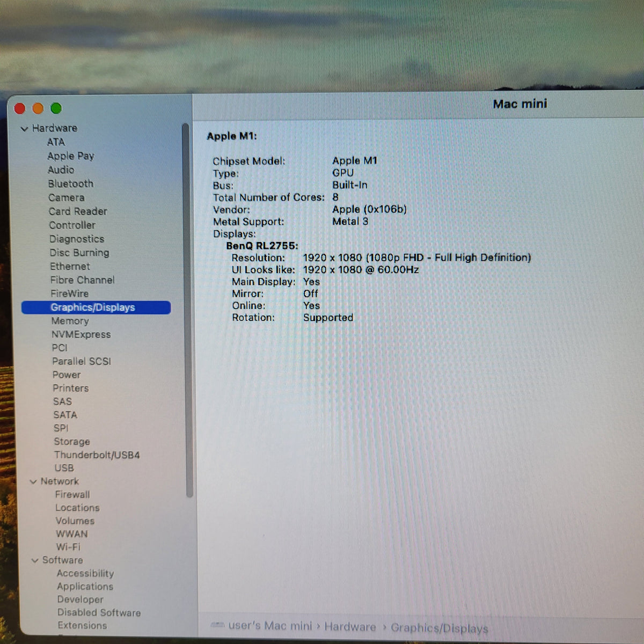Image resolution: width=644 pixels, height=644 pixels.
Task: Select Controller in the sidebar
Action: click(72, 225)
